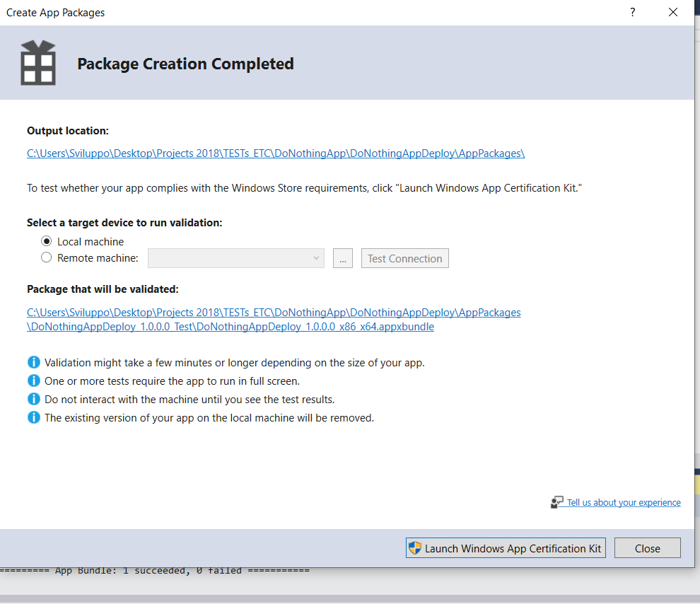Click the Output location label
Screen dimensions: 700x604
click(68, 131)
